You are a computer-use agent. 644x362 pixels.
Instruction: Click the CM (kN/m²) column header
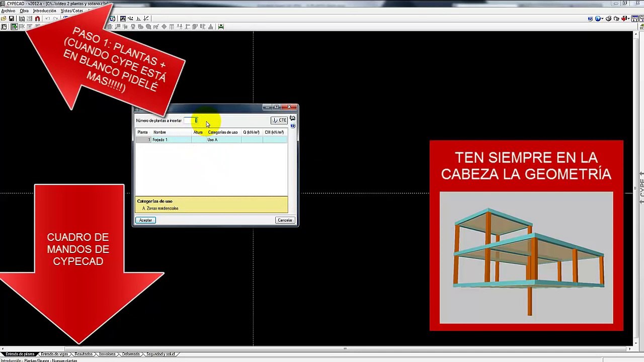point(275,132)
